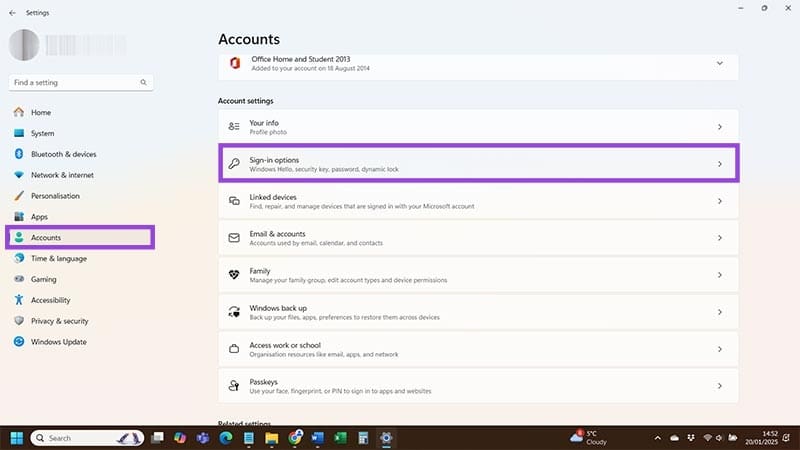The height and width of the screenshot is (450, 800).
Task: Select Time & language in the sidebar
Action: coord(58,258)
